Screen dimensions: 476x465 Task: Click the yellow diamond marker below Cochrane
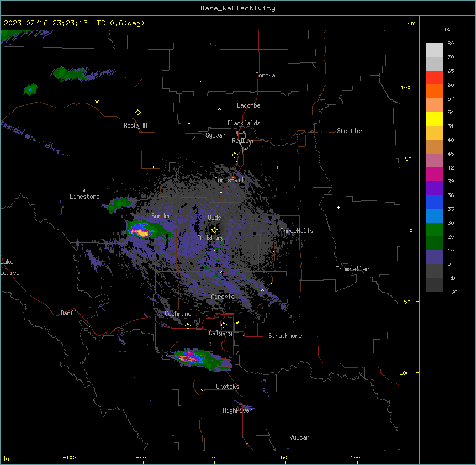188,326
